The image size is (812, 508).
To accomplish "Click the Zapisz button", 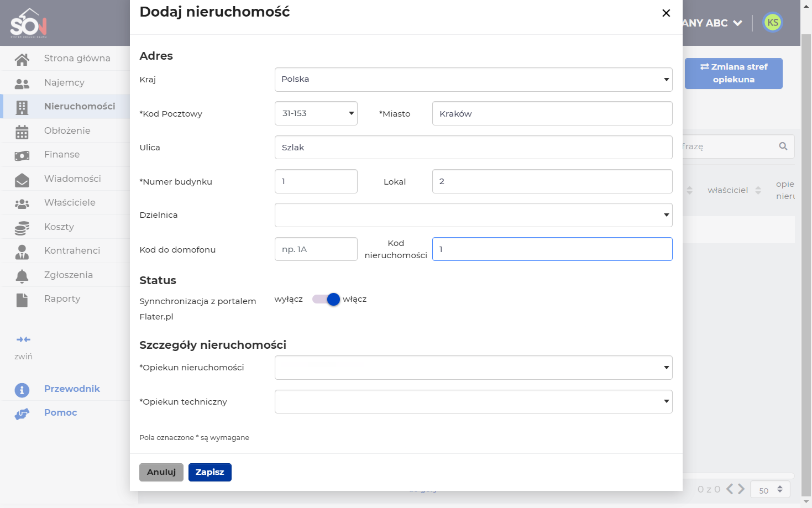I will [x=210, y=472].
